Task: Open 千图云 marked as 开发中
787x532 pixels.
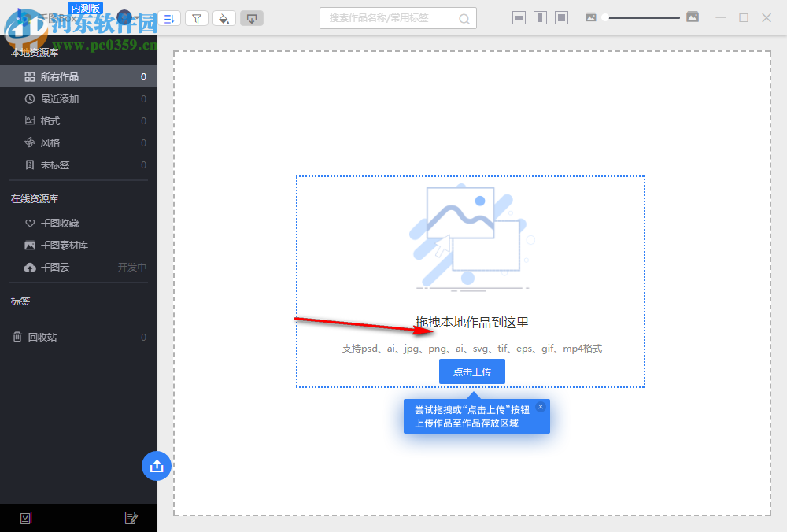Action: [50, 267]
